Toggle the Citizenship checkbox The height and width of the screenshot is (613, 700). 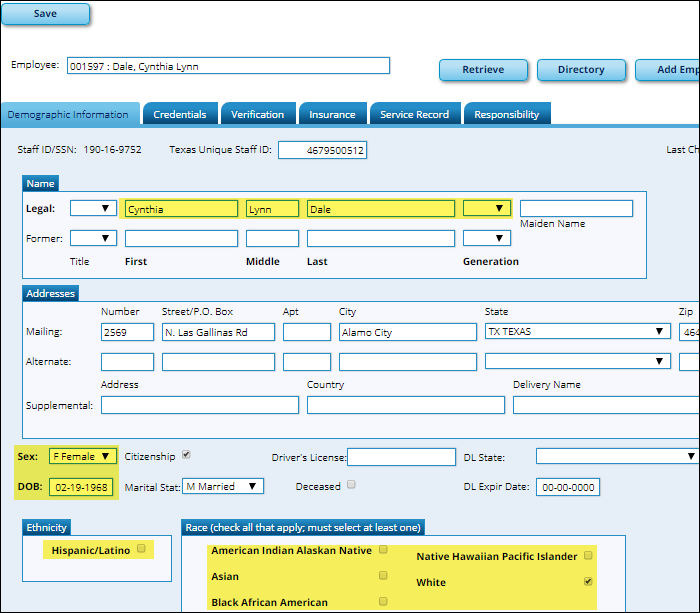click(x=186, y=455)
